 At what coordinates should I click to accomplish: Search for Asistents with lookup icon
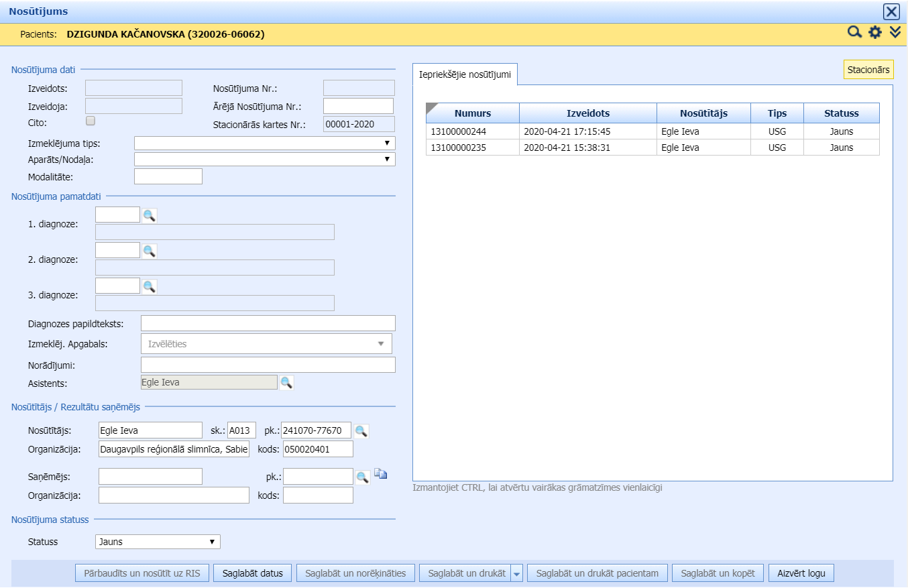[x=286, y=382]
